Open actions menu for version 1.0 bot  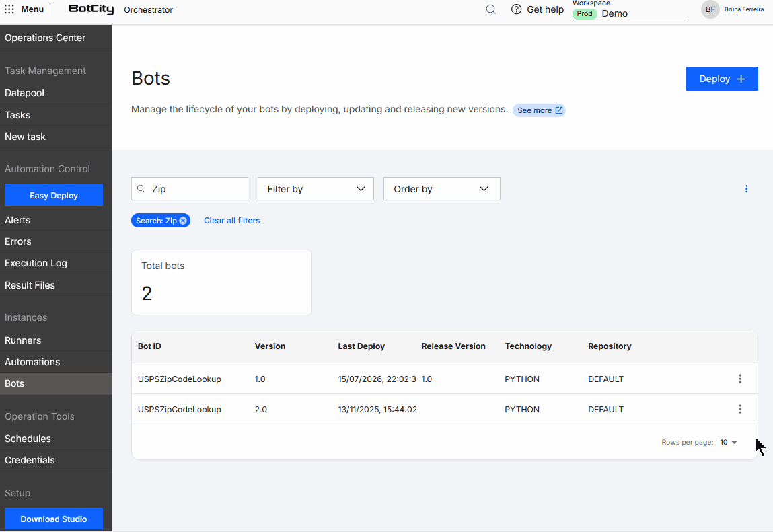point(740,379)
